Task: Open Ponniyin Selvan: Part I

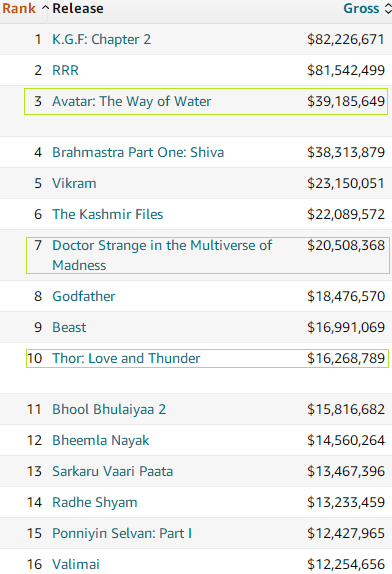Action: pyautogui.click(x=122, y=533)
